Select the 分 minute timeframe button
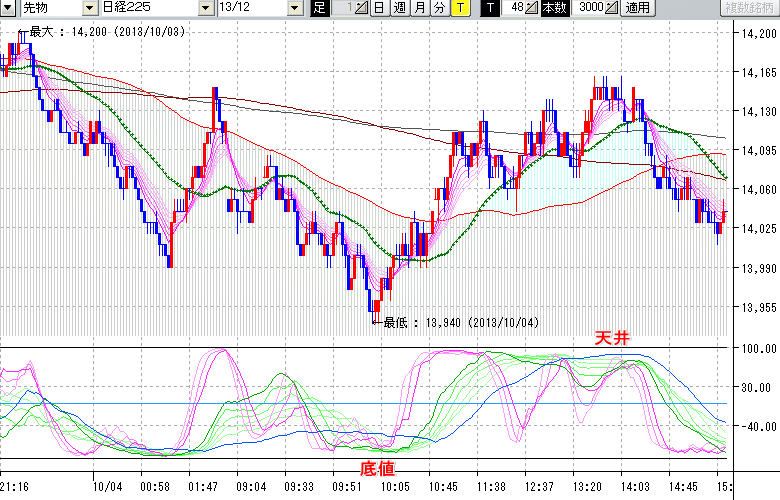Viewport: 780px width, 500px height. click(439, 8)
